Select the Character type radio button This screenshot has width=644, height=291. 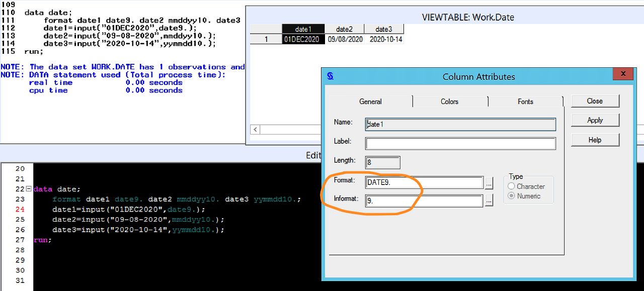[x=513, y=186]
